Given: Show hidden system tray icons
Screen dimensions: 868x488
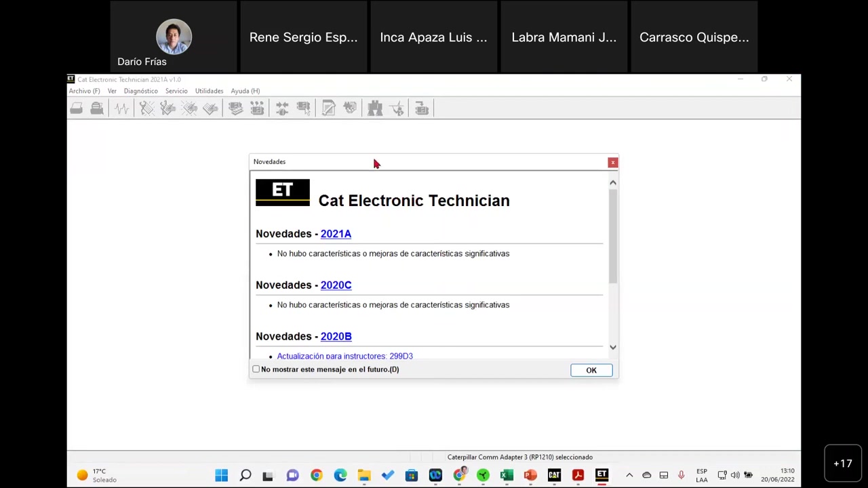Looking at the screenshot, I should [629, 475].
